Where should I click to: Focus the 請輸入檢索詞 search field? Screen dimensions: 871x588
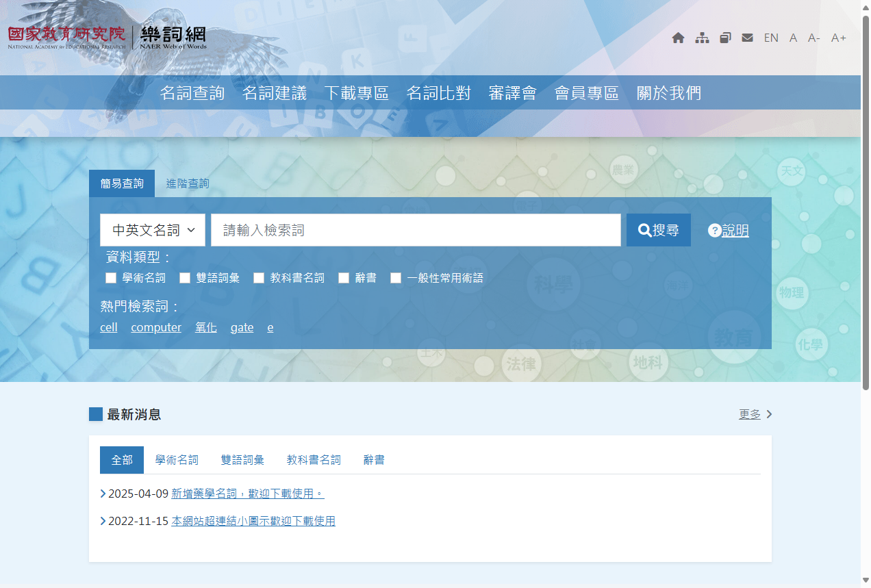pos(416,230)
